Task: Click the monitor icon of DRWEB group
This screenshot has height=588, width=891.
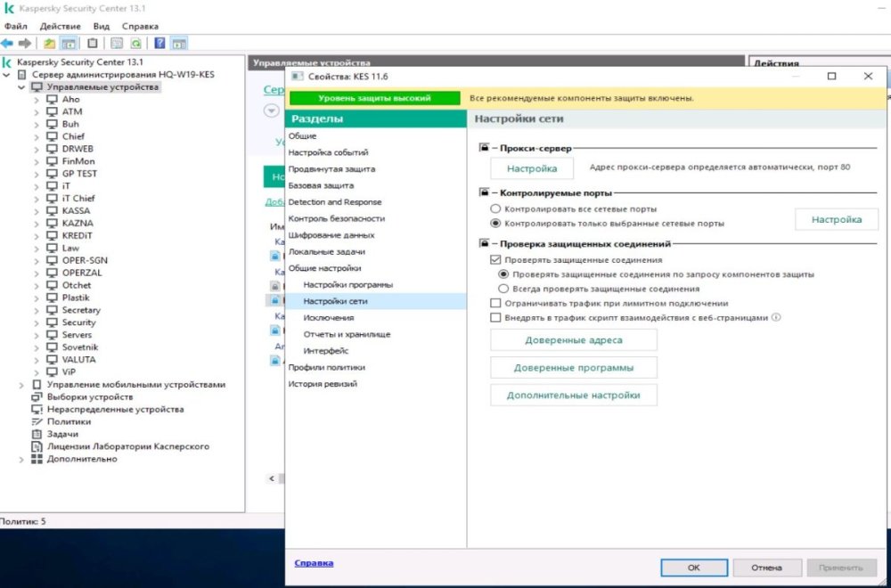Action: tap(53, 149)
